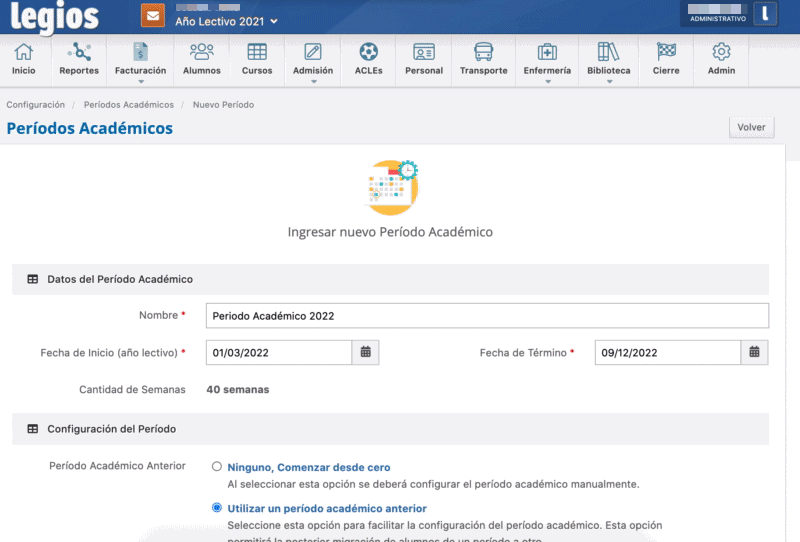The width and height of the screenshot is (800, 542).
Task: Open calendar picker for Fecha de Término
Action: click(x=754, y=352)
